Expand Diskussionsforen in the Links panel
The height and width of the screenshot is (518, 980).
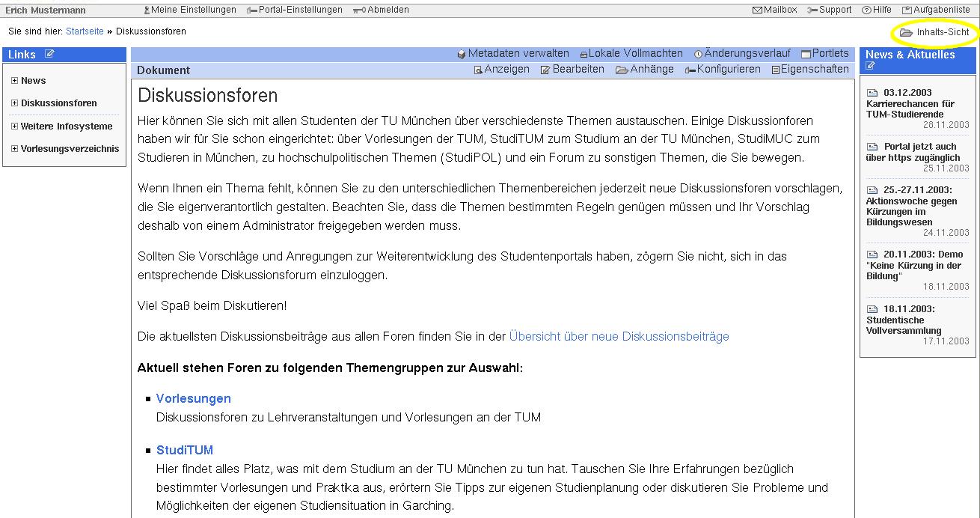click(x=15, y=103)
